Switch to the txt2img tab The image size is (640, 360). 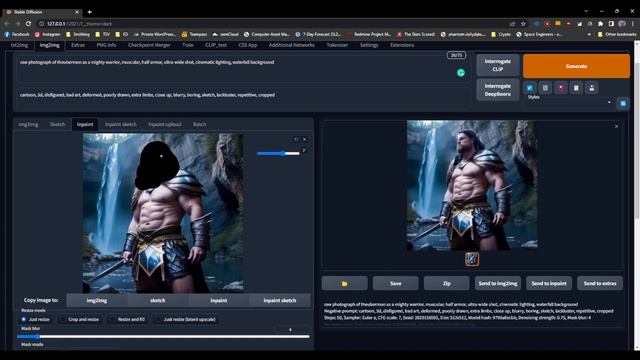point(19,45)
